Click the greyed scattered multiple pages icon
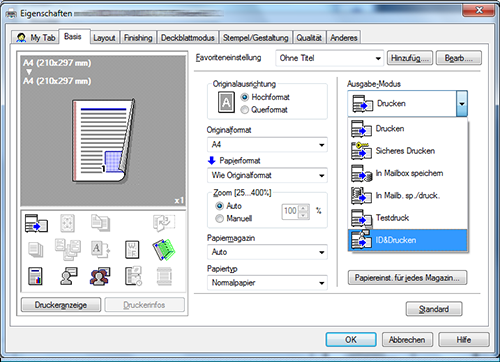 tap(68, 249)
